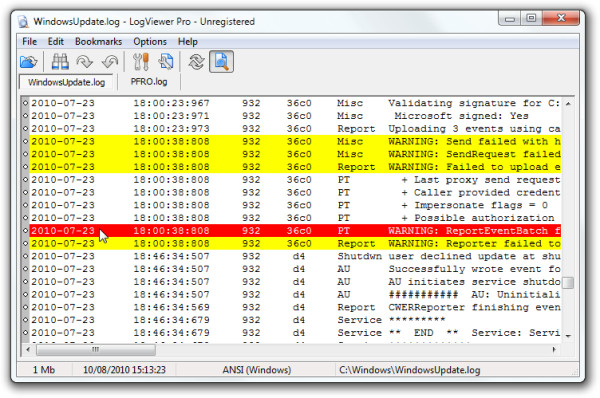The height and width of the screenshot is (398, 600).
Task: Toggle bookmark marker on the 18:00:23:973 row
Action: pyautogui.click(x=25, y=129)
